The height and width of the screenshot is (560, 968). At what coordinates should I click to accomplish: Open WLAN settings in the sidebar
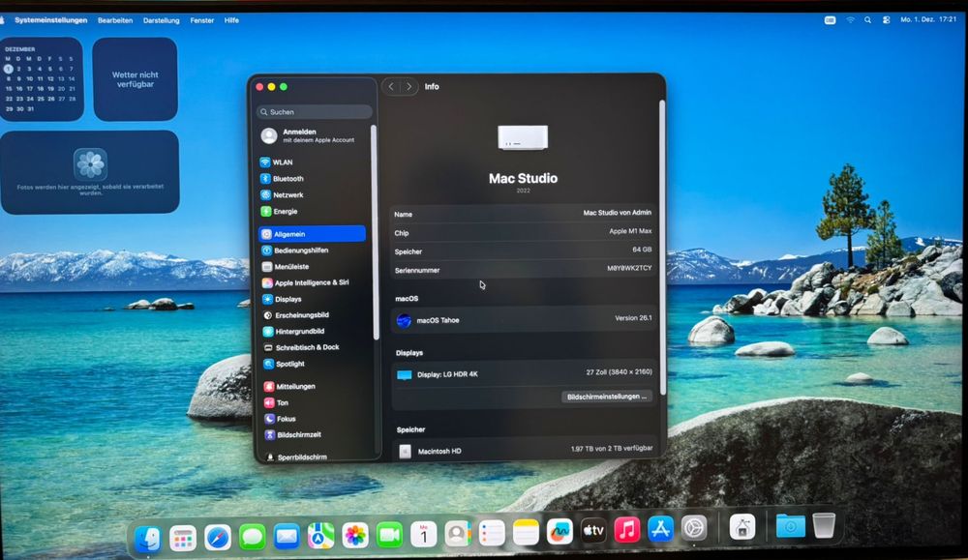283,162
